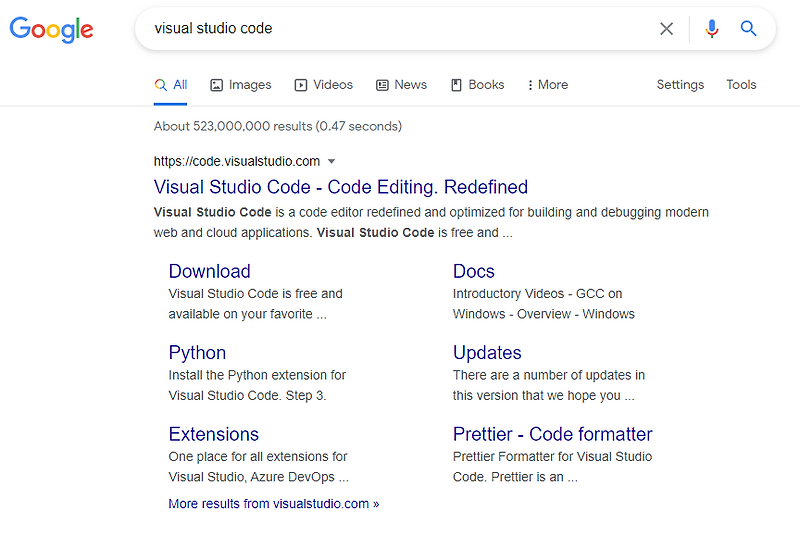Click the 'Introductory Videos - GCC on' description
The width and height of the screenshot is (800, 548).
point(537,294)
